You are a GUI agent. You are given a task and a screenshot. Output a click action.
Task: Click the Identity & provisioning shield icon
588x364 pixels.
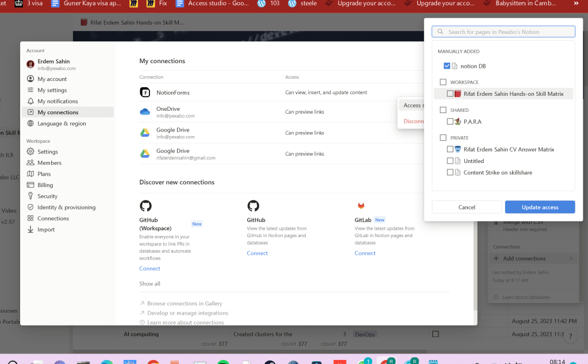tap(30, 207)
